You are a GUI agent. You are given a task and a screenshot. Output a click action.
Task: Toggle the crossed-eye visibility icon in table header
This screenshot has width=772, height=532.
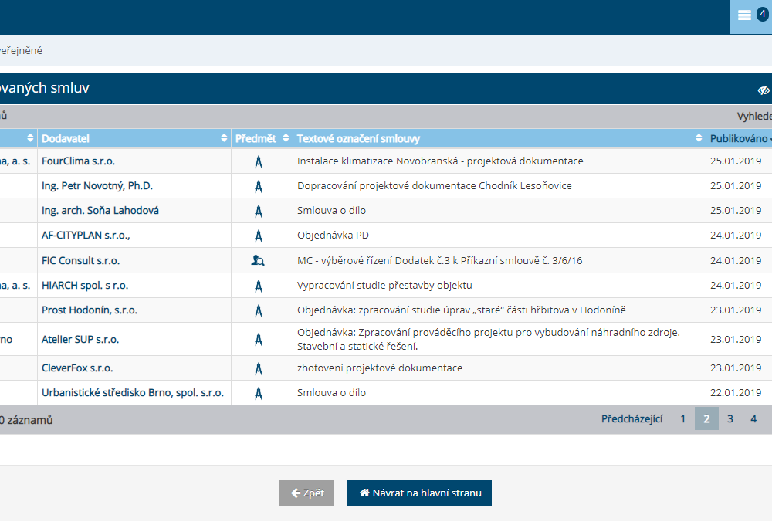(764, 90)
